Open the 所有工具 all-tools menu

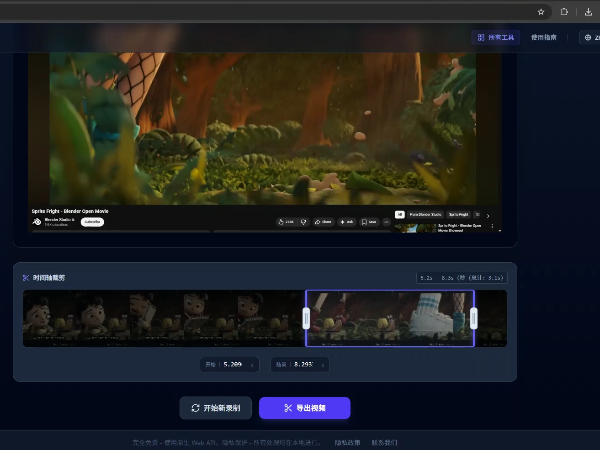point(496,37)
